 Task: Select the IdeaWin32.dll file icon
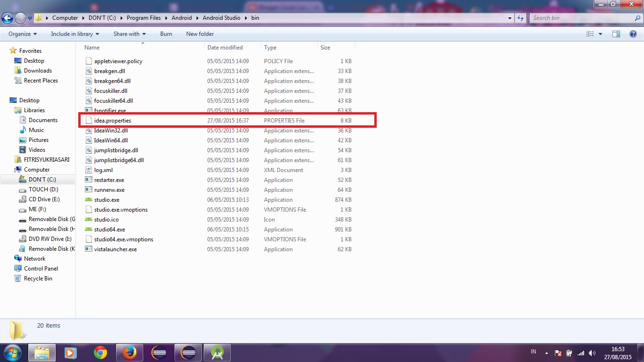(89, 131)
